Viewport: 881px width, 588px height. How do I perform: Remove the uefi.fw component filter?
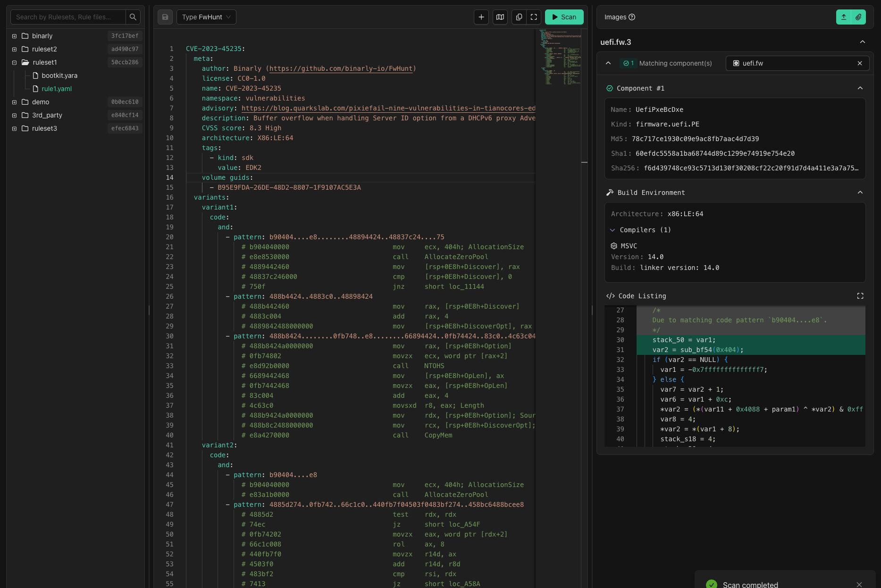859,63
